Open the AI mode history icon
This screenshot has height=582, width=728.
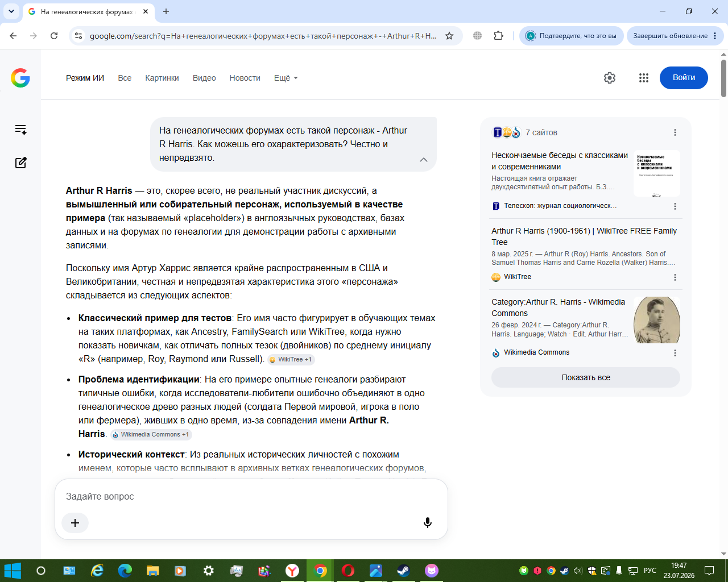point(21,130)
